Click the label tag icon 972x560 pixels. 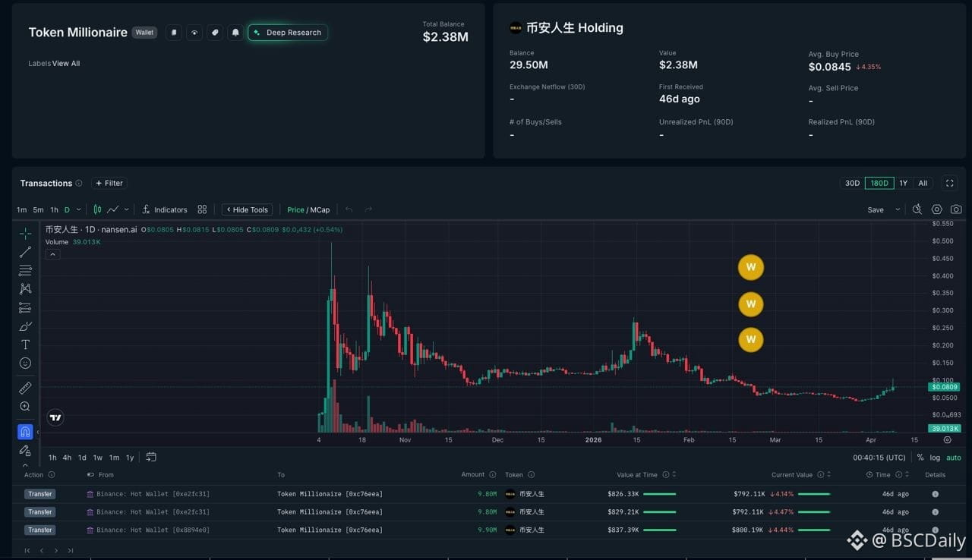[x=215, y=33]
